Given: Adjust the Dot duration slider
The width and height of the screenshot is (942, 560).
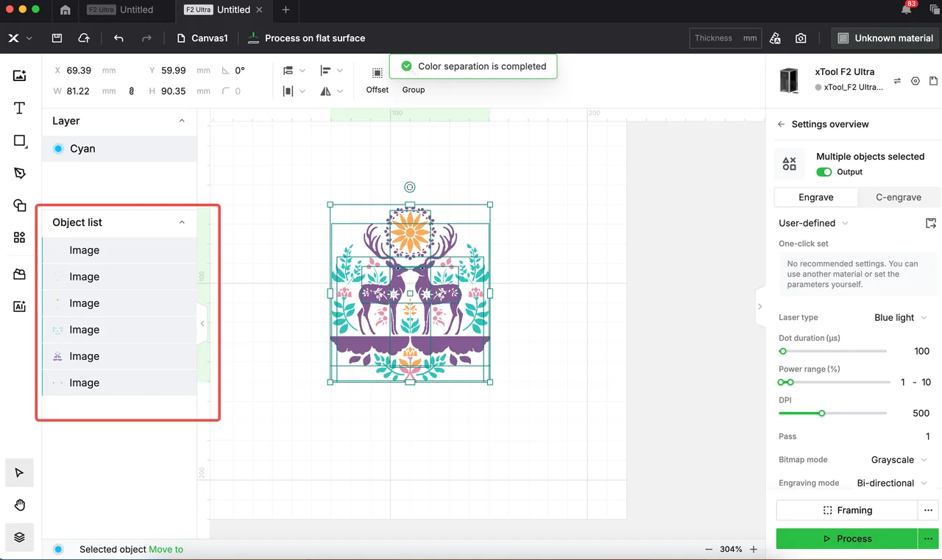Looking at the screenshot, I should [x=833, y=351].
